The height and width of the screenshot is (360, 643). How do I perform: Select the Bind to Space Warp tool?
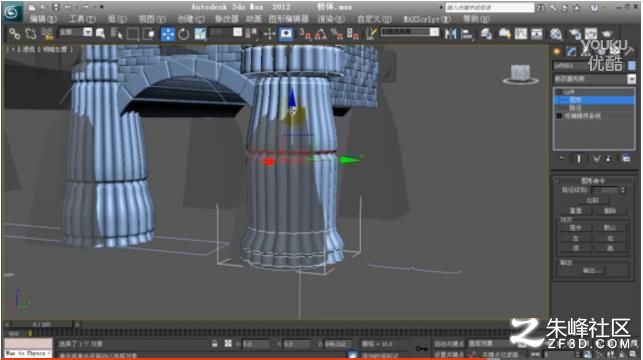pyautogui.click(x=48, y=34)
